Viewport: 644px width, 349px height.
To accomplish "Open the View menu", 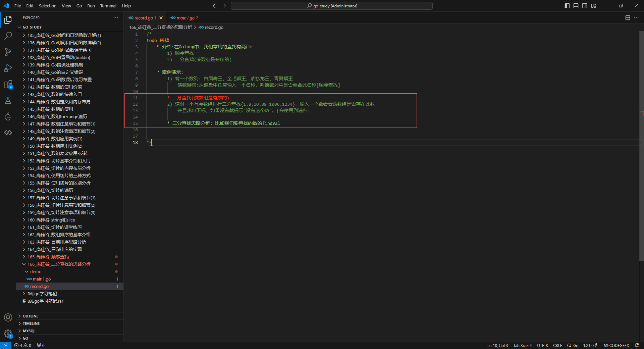I will [66, 6].
